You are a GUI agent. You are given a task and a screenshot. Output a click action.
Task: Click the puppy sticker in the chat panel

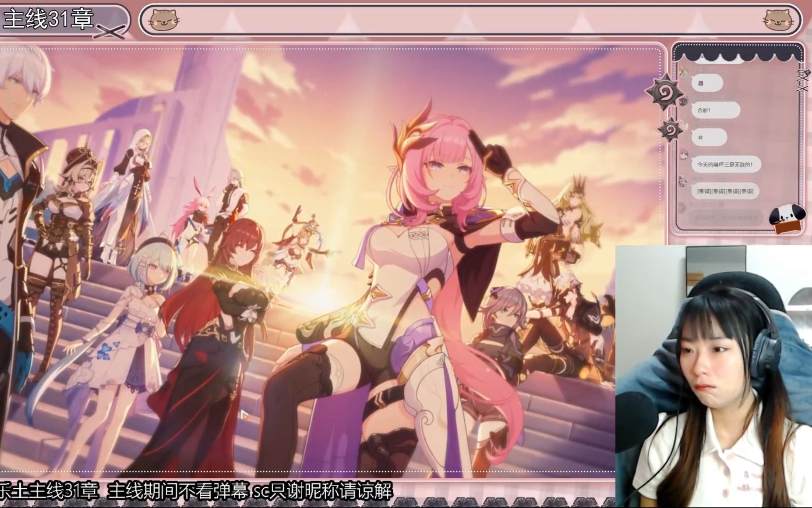coord(787,219)
